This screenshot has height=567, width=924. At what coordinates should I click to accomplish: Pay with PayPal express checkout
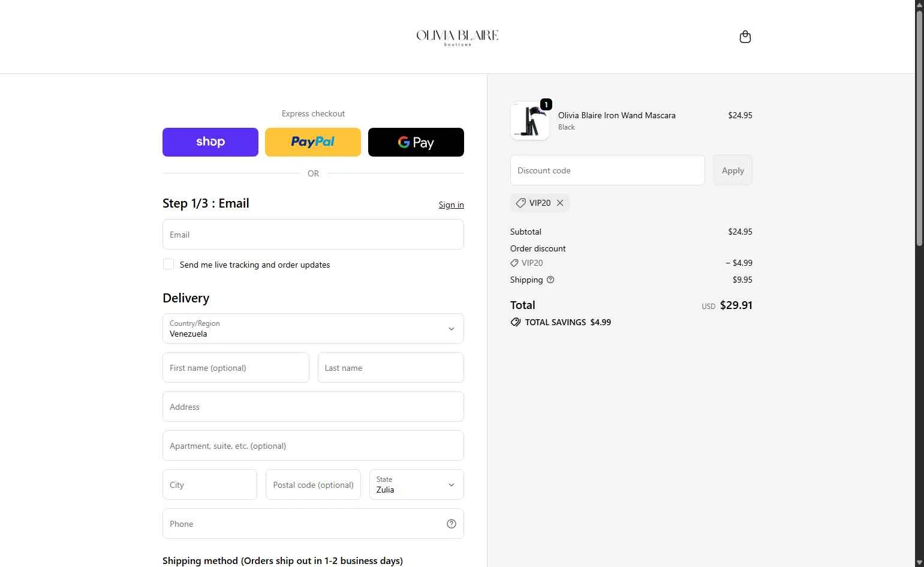coord(313,142)
